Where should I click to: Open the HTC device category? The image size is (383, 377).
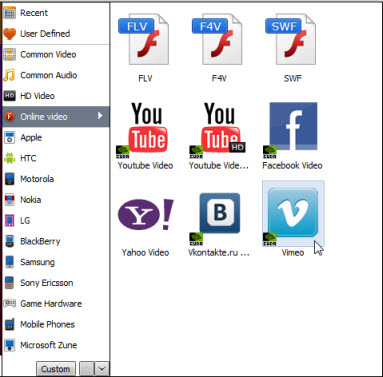pos(56,158)
